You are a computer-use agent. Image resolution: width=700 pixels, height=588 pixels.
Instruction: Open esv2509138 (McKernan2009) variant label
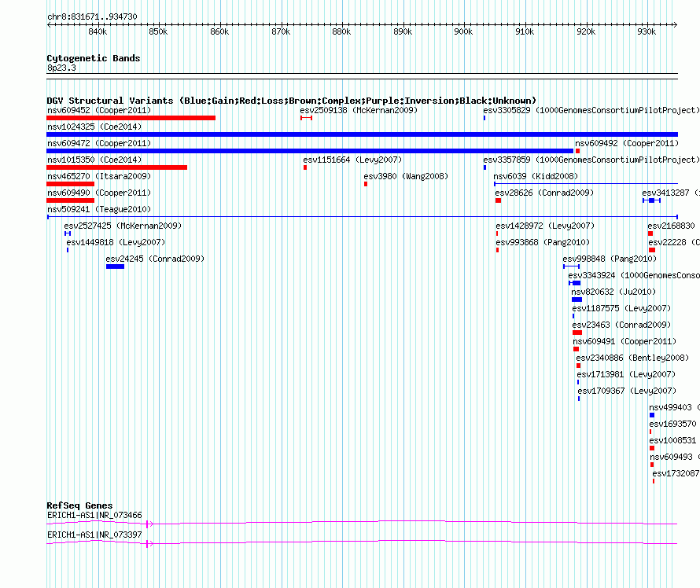[359, 110]
